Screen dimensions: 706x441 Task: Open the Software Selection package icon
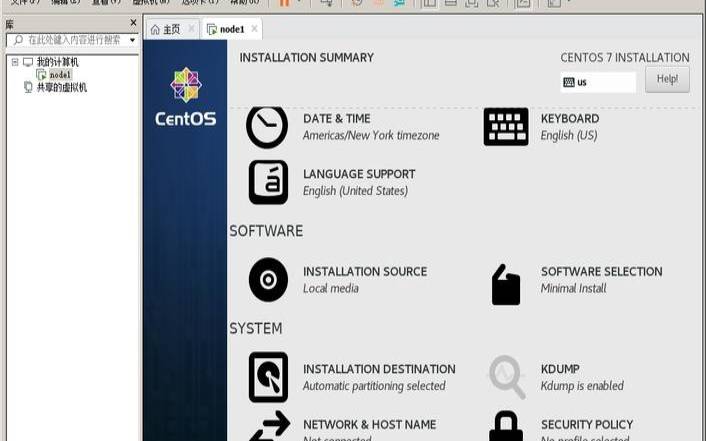click(x=506, y=285)
